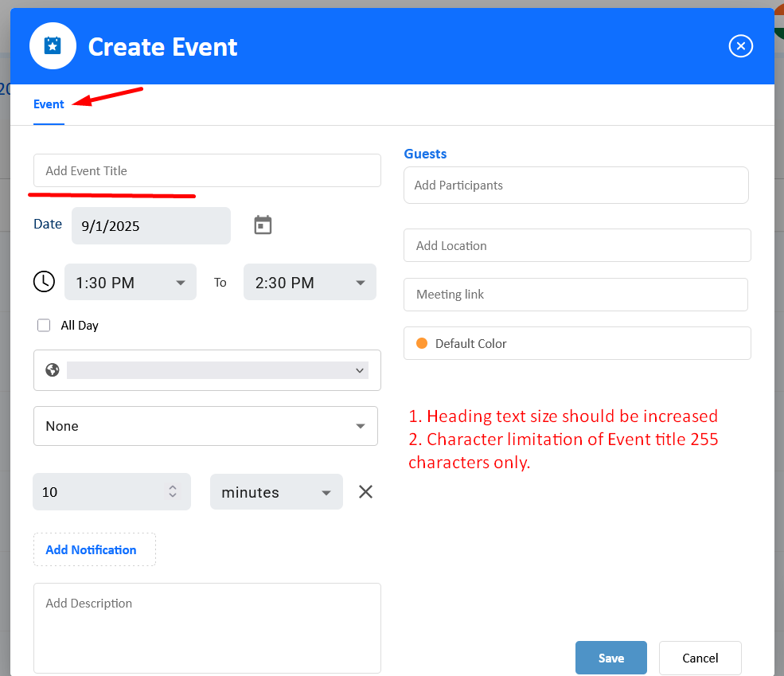This screenshot has width=784, height=676.
Task: Focus the Add Event Title field
Action: [x=207, y=170]
